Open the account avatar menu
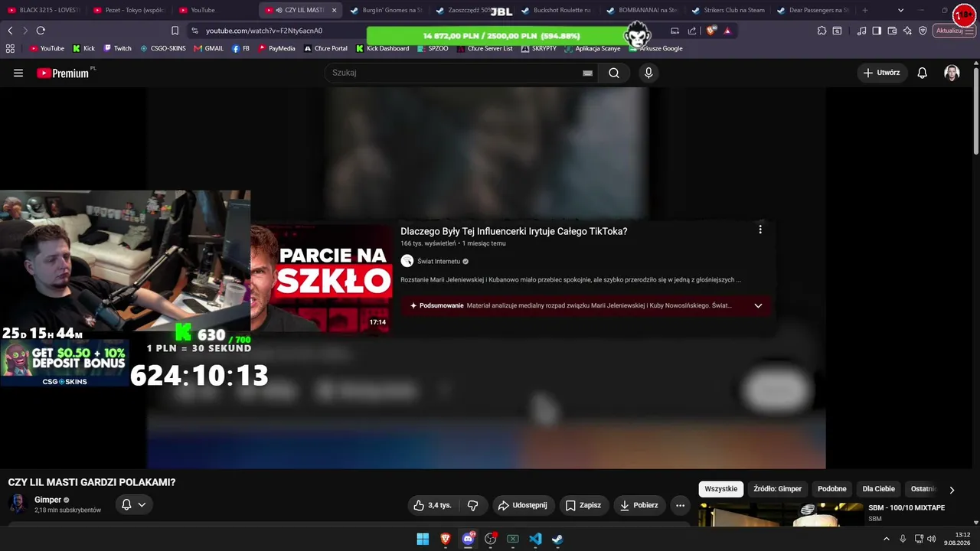The image size is (980, 551). pos(952,73)
